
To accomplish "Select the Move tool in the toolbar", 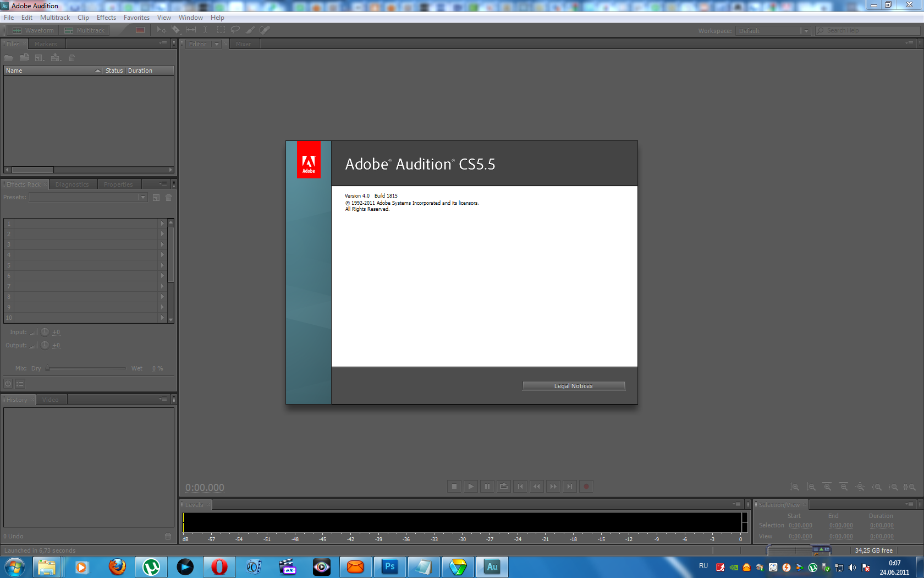I will point(162,30).
